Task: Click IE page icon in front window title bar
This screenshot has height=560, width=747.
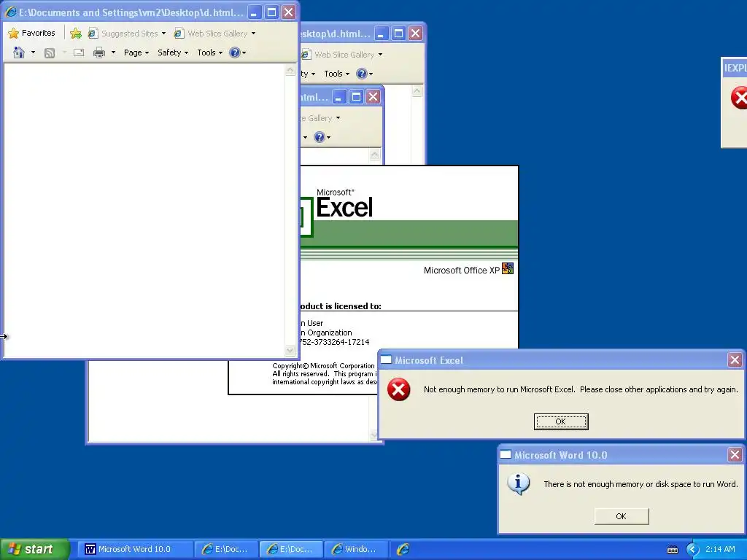Action: coord(10,12)
